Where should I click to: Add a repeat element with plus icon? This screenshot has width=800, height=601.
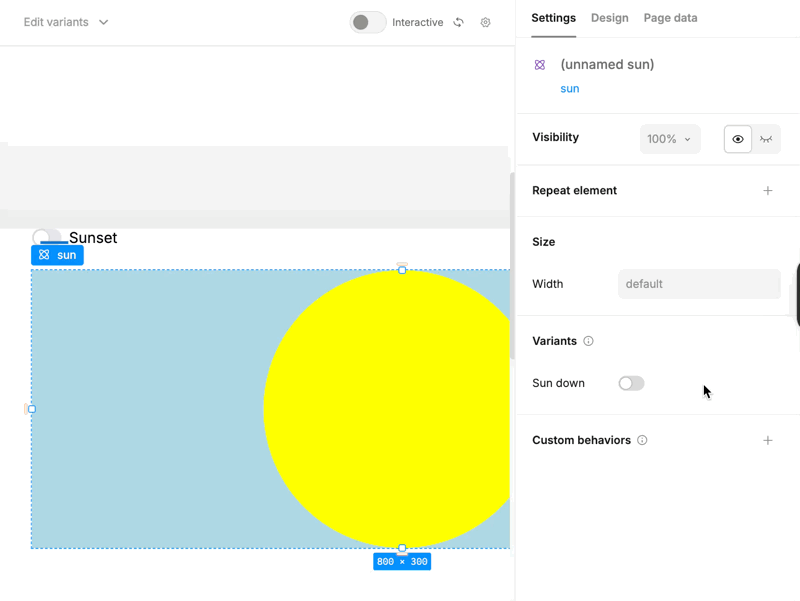point(767,191)
